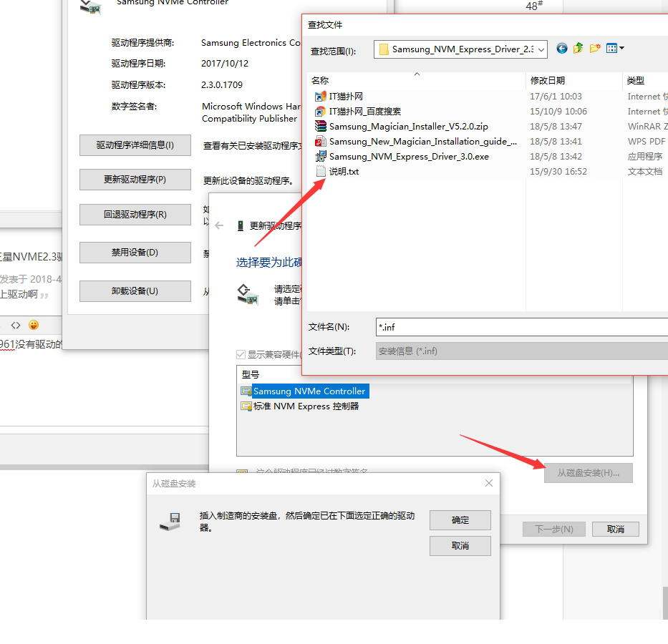Toggle the 显示兼容硬件 checkbox
This screenshot has height=644, width=668.
tap(241, 355)
